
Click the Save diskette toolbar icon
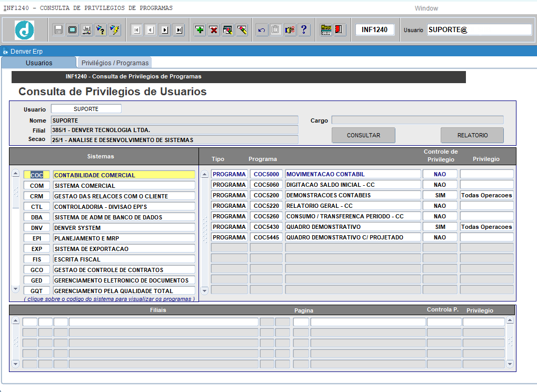(58, 30)
